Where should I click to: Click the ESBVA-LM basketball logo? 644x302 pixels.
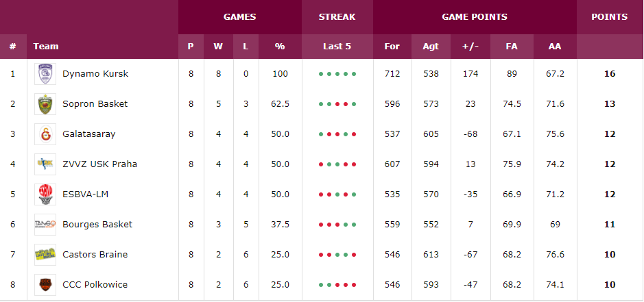[x=45, y=194]
